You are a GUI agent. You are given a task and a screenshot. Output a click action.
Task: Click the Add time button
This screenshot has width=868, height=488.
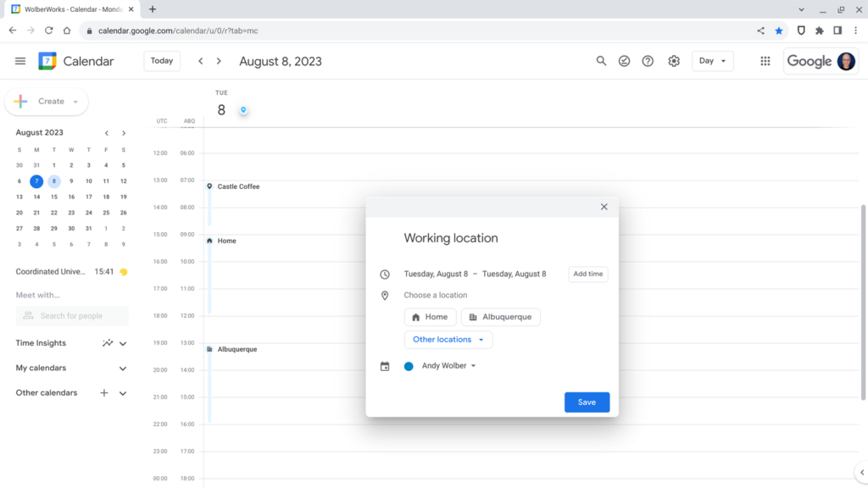587,274
